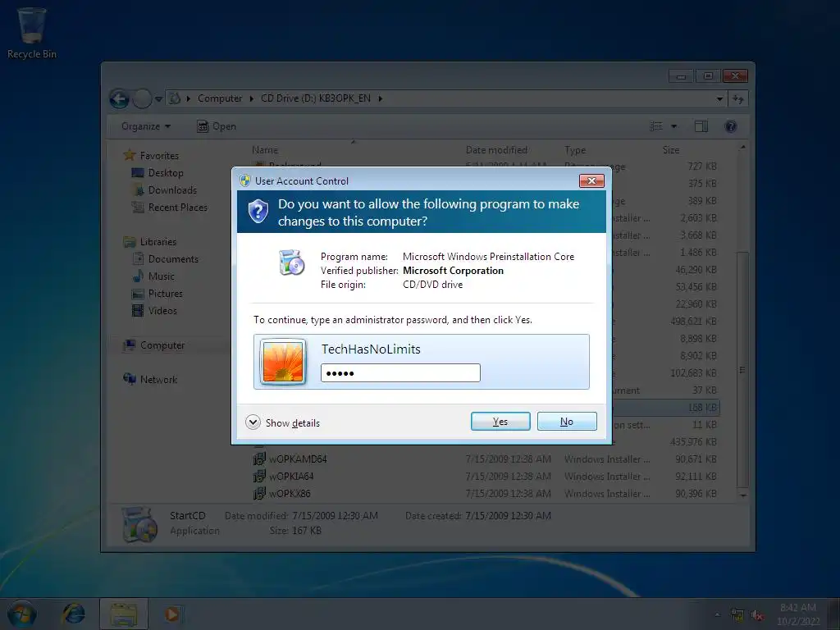The image size is (840, 630).
Task: Open the view options dropdown arrow
Action: pos(674,126)
